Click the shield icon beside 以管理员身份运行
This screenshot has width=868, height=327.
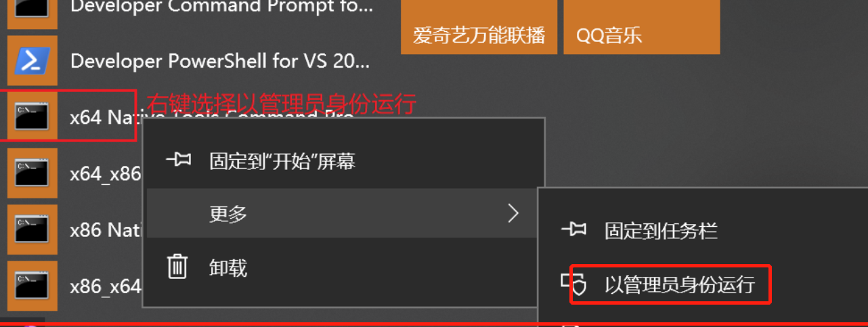573,284
